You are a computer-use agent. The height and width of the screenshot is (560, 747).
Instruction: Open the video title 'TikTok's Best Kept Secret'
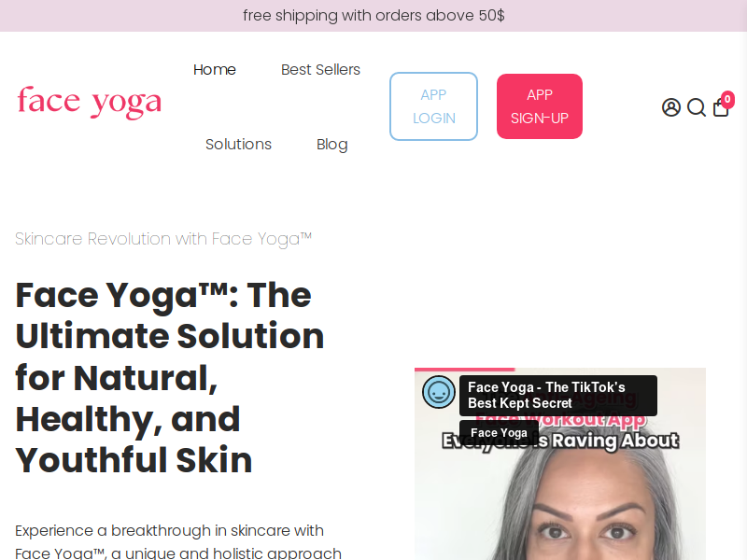coord(557,395)
